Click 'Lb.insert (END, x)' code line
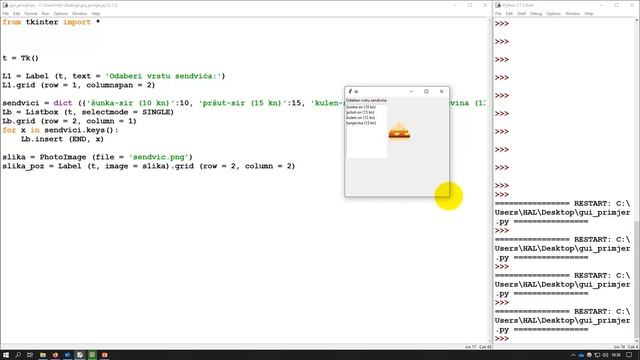The height and width of the screenshot is (360, 640). pos(62,139)
